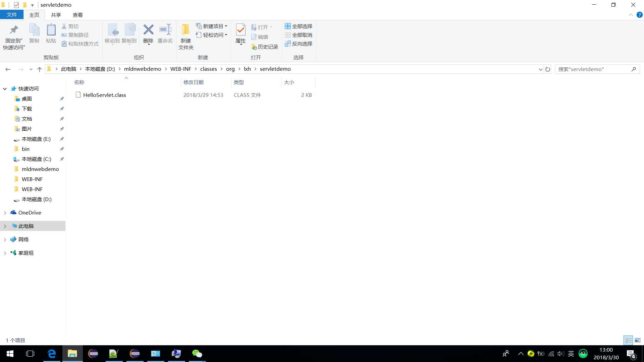
Task: Launch Microsoft Edge from taskbar
Action: point(52,354)
